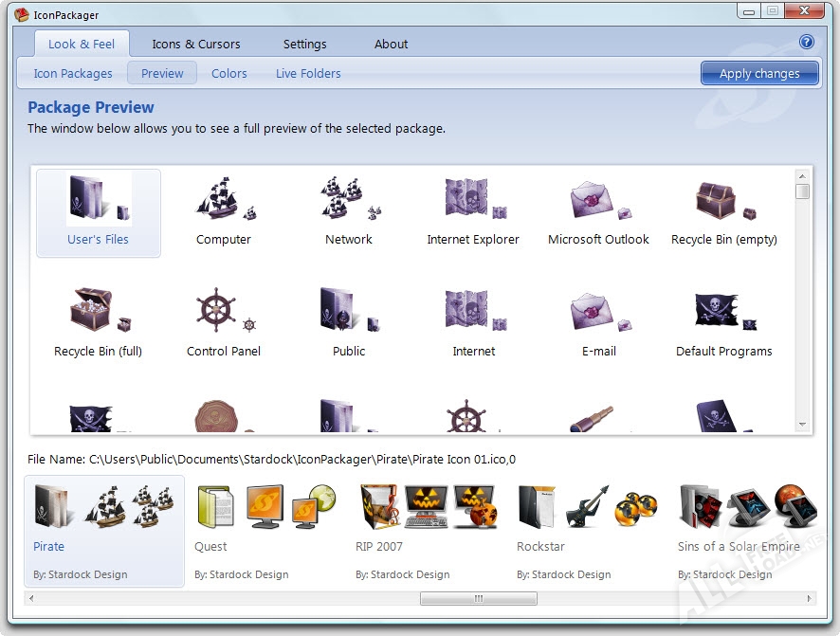Open the Settings tab
Image resolution: width=840 pixels, height=636 pixels.
point(304,44)
